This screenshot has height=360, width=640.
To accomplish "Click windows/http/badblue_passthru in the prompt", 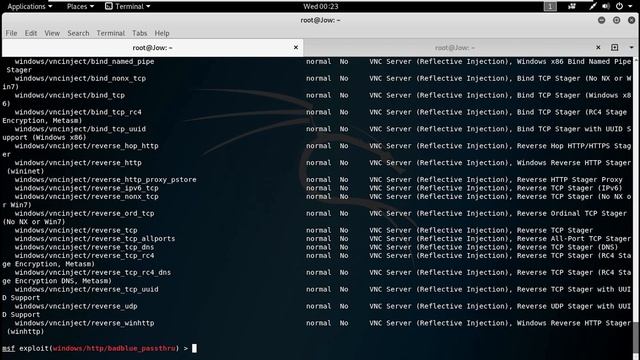I will 114,348.
